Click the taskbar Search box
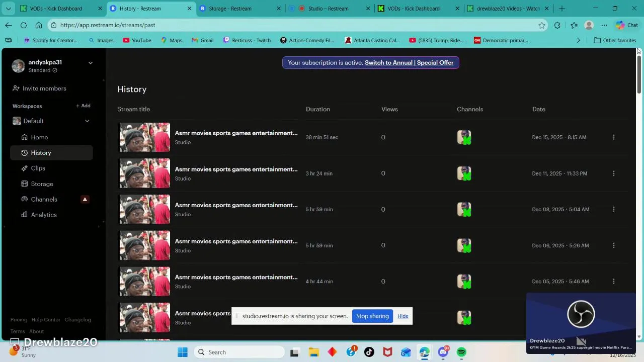Screen dimensions: 644x362 point(239,352)
